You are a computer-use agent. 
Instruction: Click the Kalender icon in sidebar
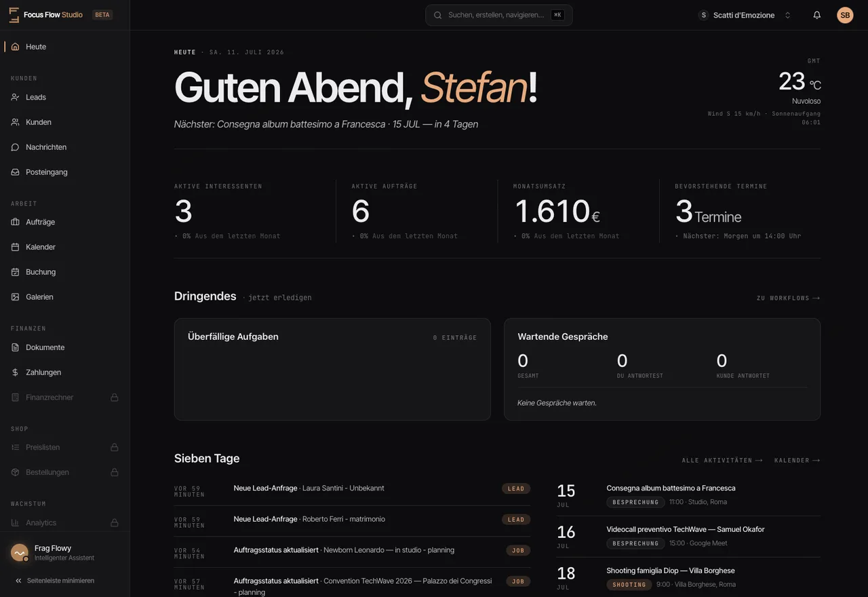click(x=15, y=247)
